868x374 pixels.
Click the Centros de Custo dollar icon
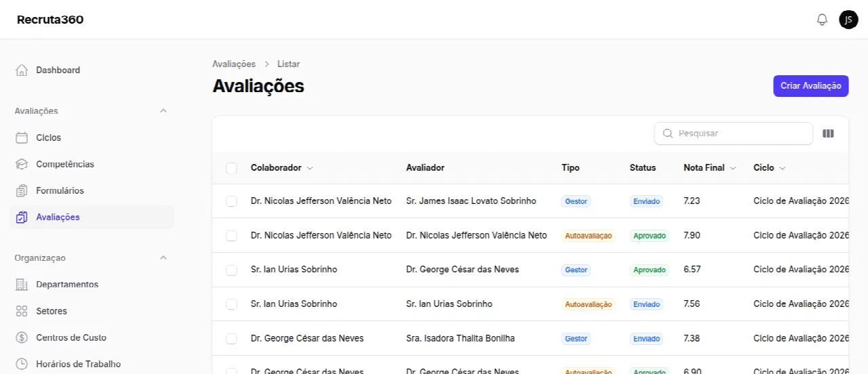[22, 337]
